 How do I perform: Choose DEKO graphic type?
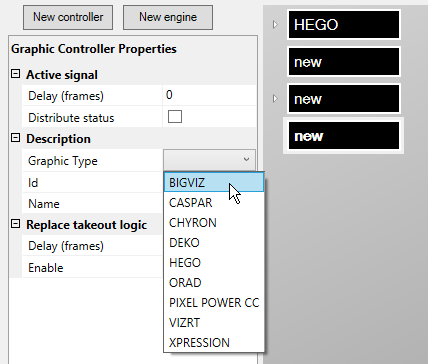click(214, 243)
